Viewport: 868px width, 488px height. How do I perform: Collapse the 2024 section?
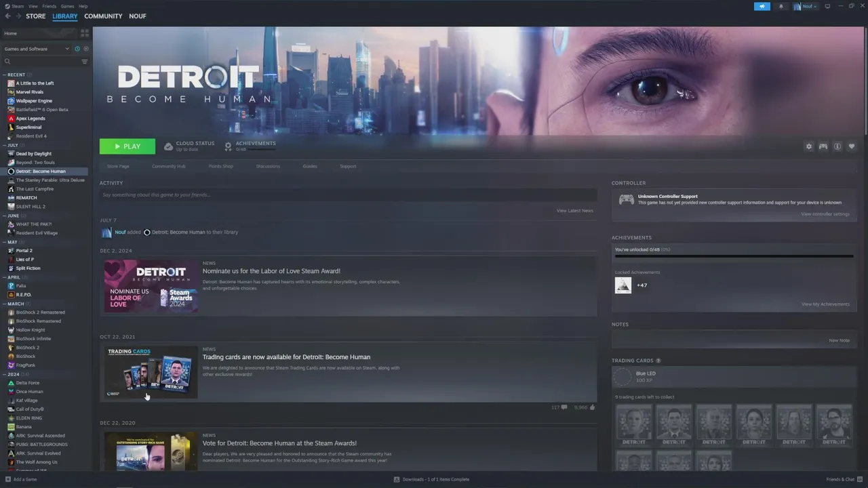[4, 374]
